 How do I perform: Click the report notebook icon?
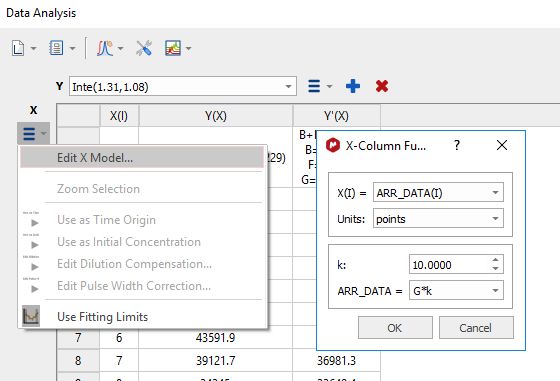click(x=56, y=48)
